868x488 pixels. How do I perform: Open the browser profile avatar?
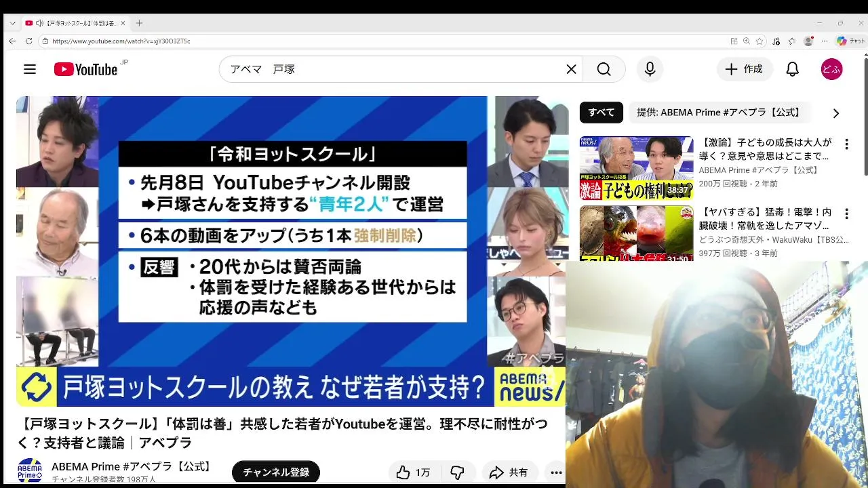click(808, 41)
